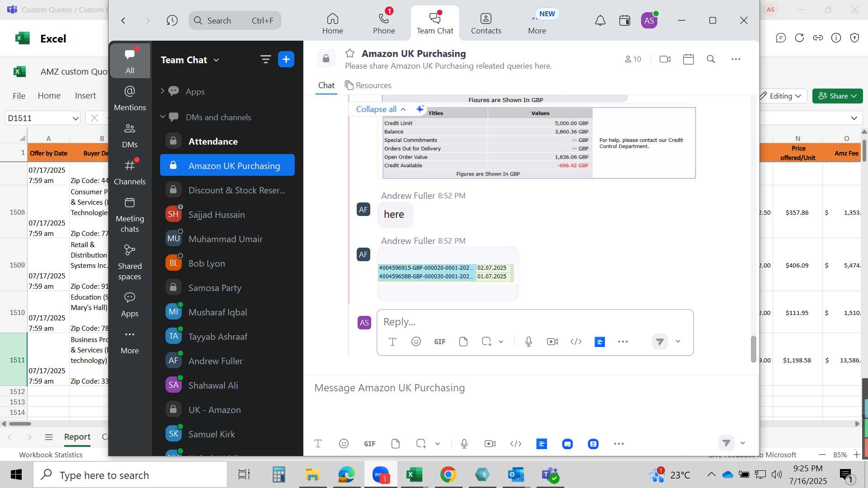Open the notifications bell
Viewport: 868px width, 488px height.
600,20
